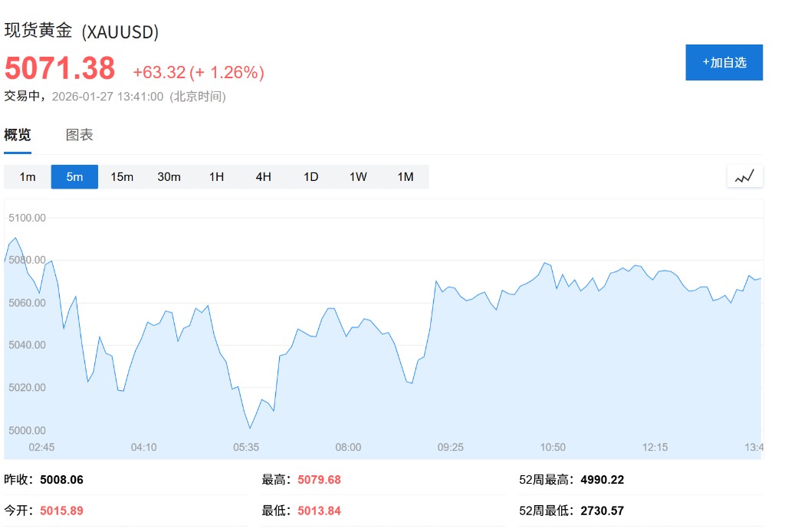This screenshot has width=785, height=532.
Task: Select the 15m chart interval
Action: coord(122,177)
